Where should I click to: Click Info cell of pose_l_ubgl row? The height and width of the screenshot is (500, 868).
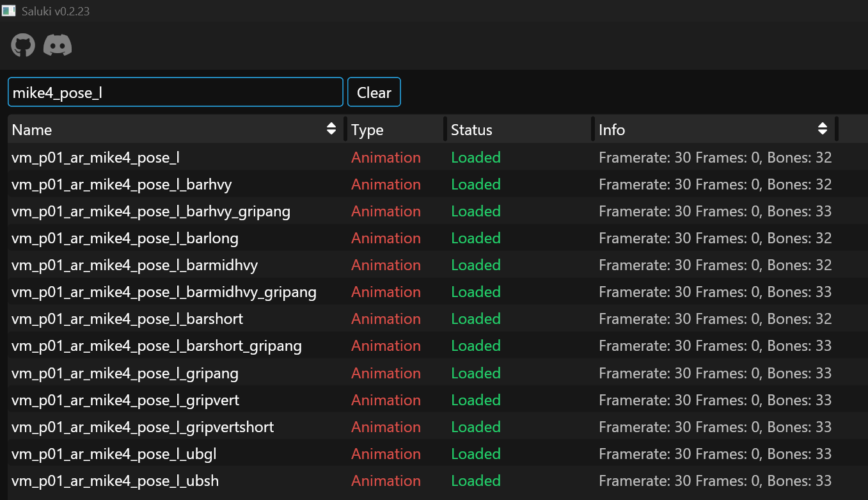click(x=715, y=454)
